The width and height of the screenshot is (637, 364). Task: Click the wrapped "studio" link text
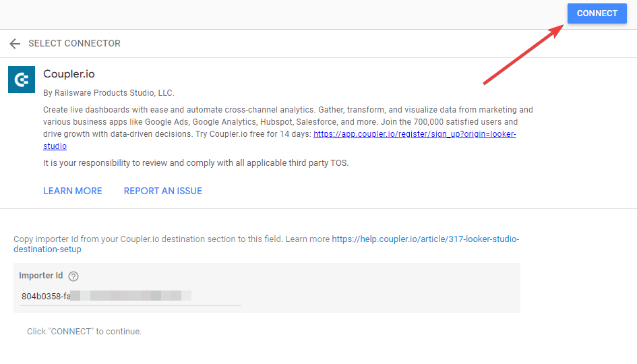coord(55,146)
